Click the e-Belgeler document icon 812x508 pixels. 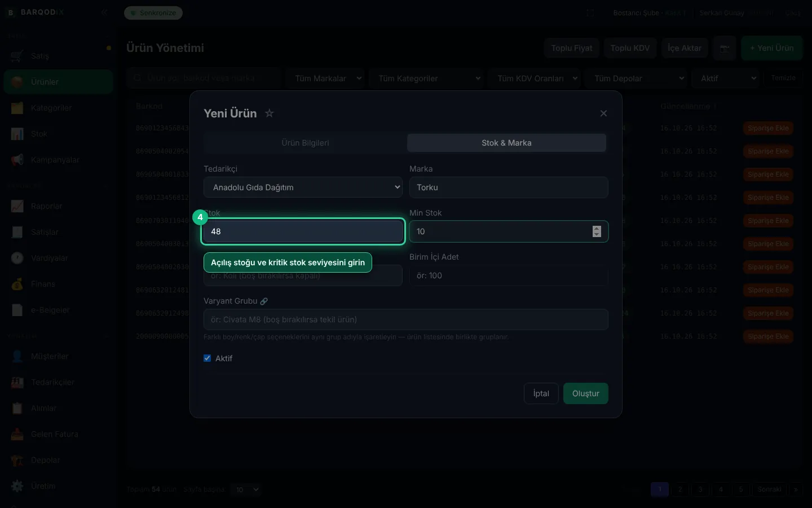pyautogui.click(x=17, y=310)
